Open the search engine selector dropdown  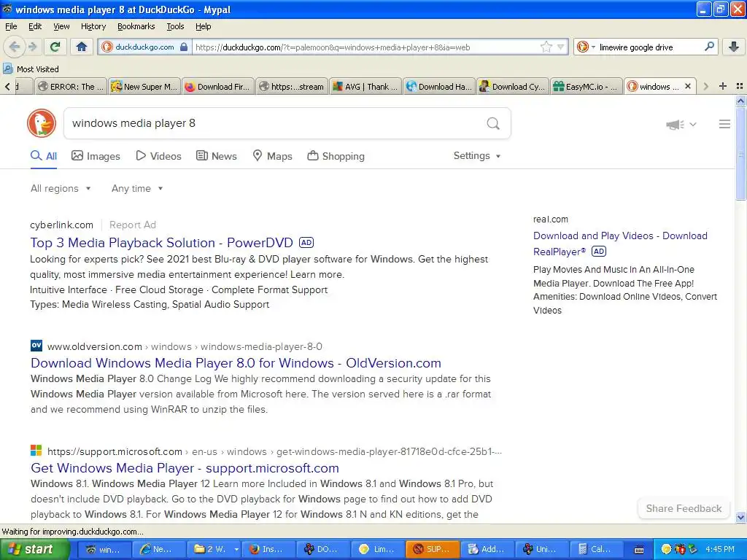pyautogui.click(x=593, y=47)
